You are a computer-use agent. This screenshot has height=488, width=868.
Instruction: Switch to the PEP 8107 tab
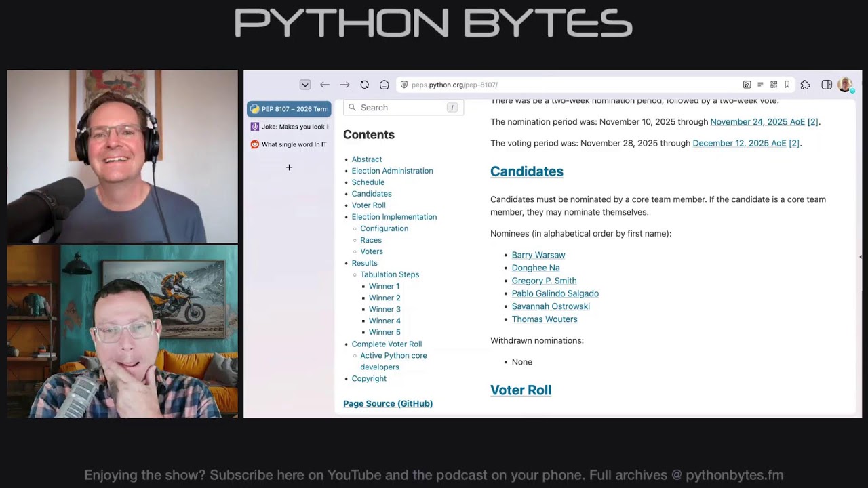tap(289, 109)
